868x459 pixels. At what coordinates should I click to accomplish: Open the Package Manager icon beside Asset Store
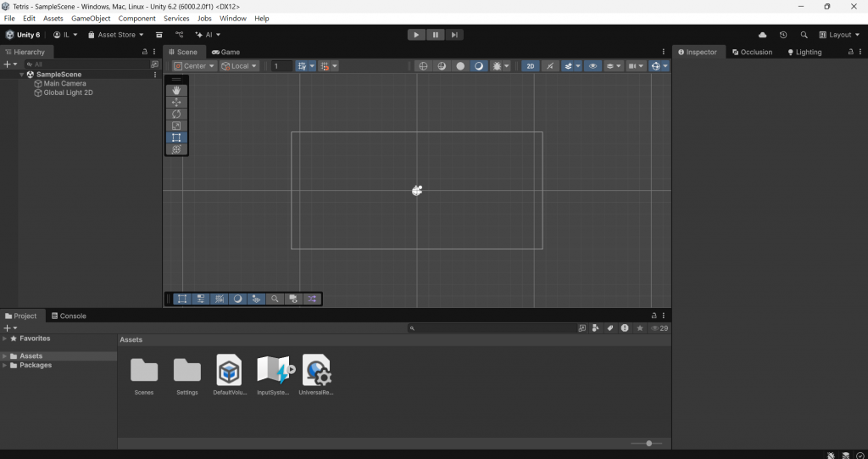click(x=159, y=35)
